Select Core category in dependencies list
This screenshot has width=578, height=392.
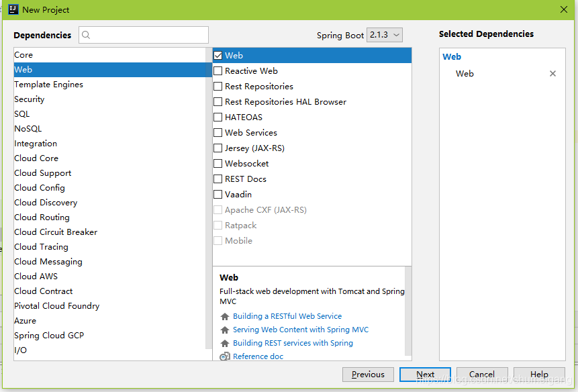coord(110,55)
